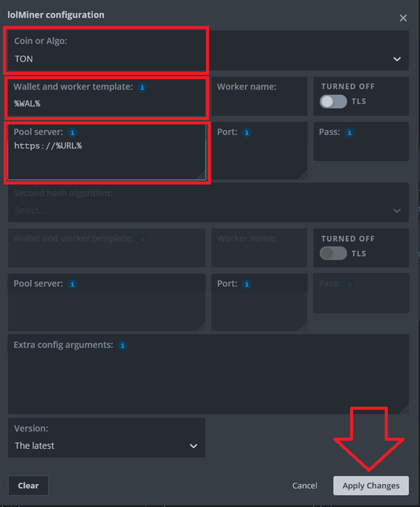Click info icon beside first Wallet and worker template
Screen dimensions: 420x507
pos(142,88)
